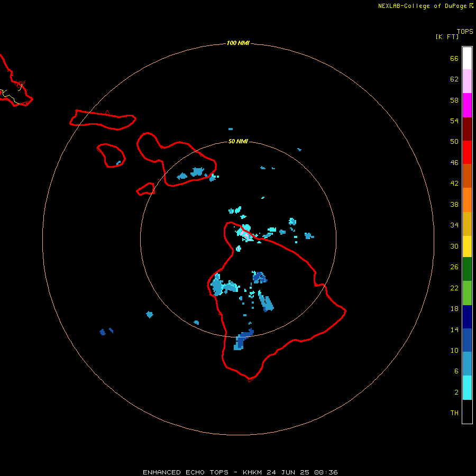476x476 pixels.
Task: Click the 38 legend value
Action: click(x=454, y=205)
